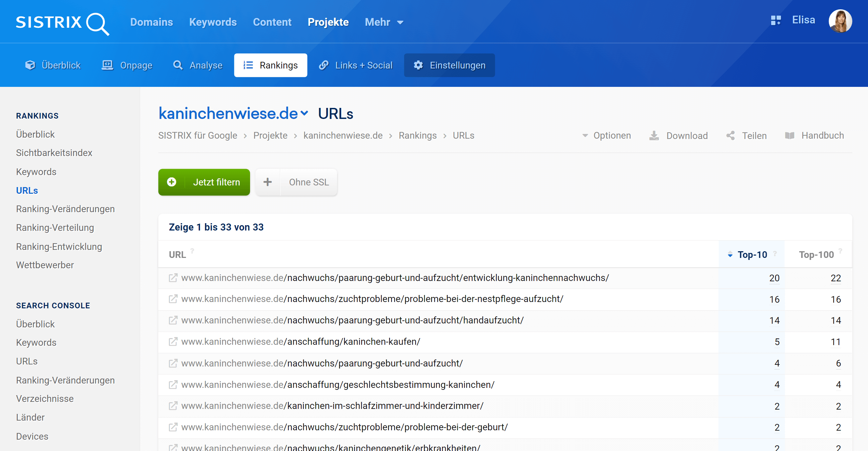The width and height of the screenshot is (868, 451).
Task: Open external link icon for geschlechtsbestimmung-kaninchen URL
Action: (x=173, y=385)
